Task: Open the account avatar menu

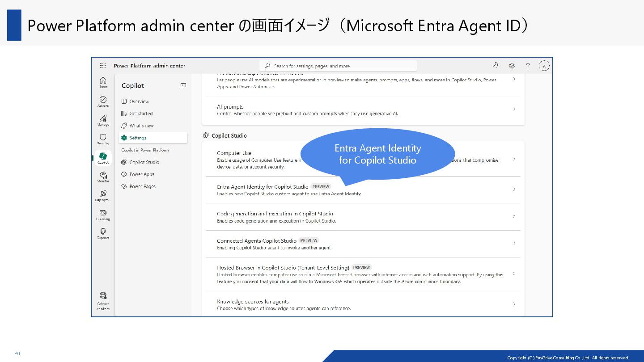Action: coord(544,66)
